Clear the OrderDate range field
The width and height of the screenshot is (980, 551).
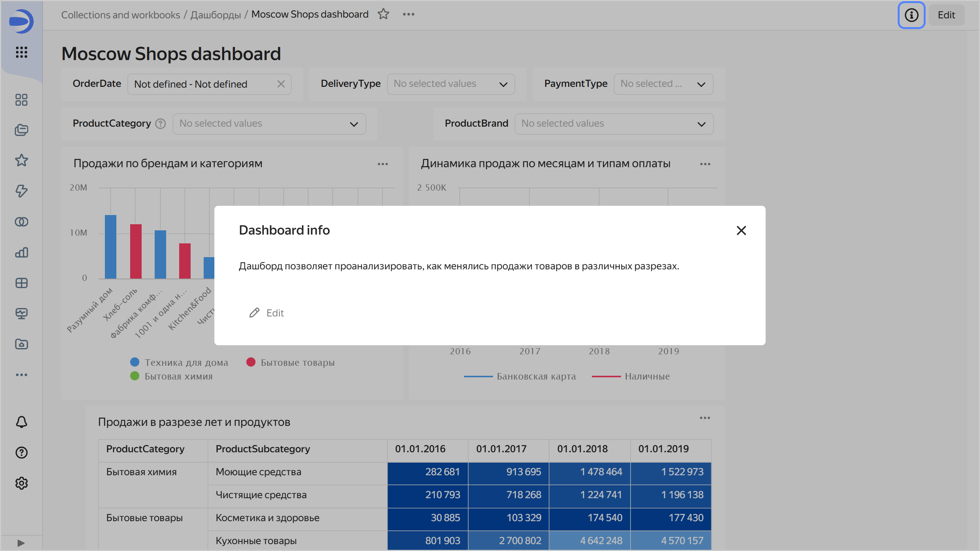pyautogui.click(x=281, y=84)
